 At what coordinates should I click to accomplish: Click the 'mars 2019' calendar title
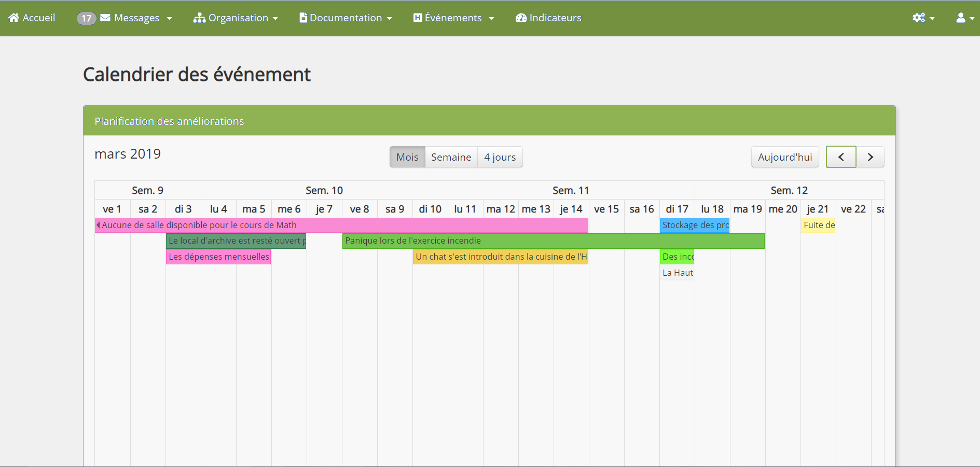point(128,154)
